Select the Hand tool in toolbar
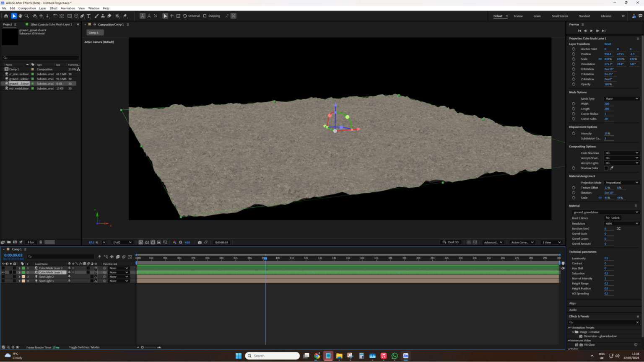This screenshot has width=644, height=362. (x=20, y=16)
